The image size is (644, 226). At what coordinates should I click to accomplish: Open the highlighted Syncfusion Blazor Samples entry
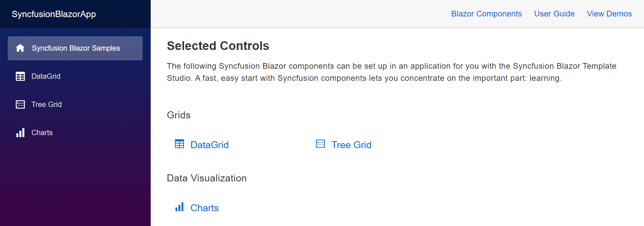pyautogui.click(x=76, y=48)
